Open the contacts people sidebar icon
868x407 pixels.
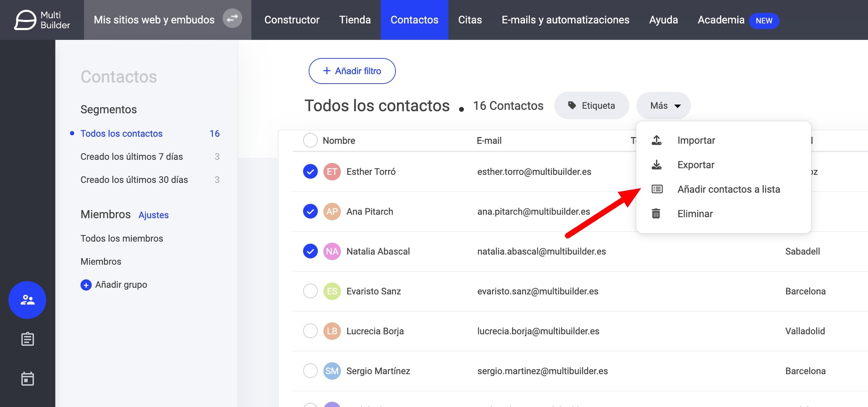[27, 300]
